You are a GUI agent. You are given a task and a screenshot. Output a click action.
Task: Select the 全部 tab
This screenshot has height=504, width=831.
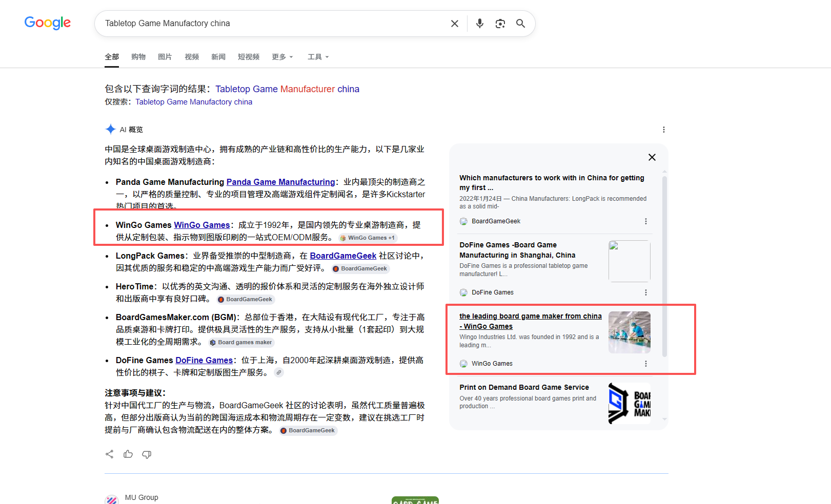pyautogui.click(x=112, y=57)
